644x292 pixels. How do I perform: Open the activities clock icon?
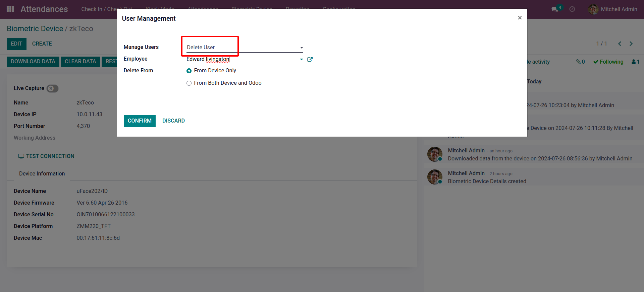(x=572, y=9)
